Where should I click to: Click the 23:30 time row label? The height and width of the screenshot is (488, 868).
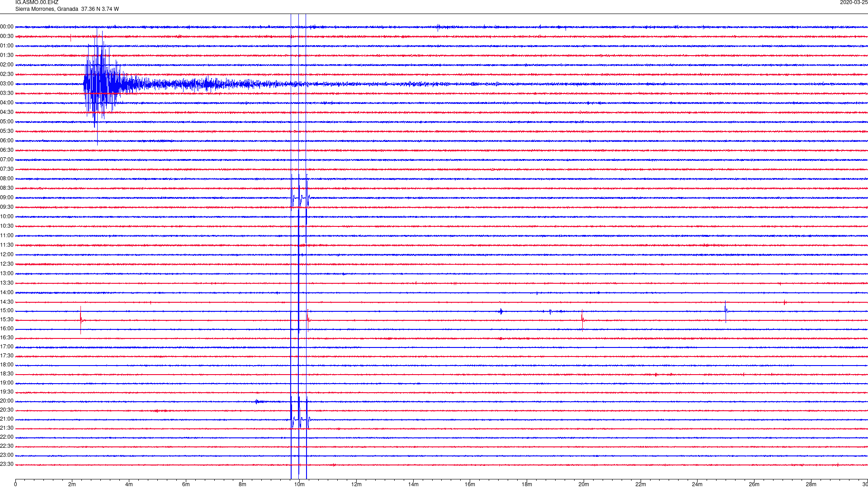[7, 465]
